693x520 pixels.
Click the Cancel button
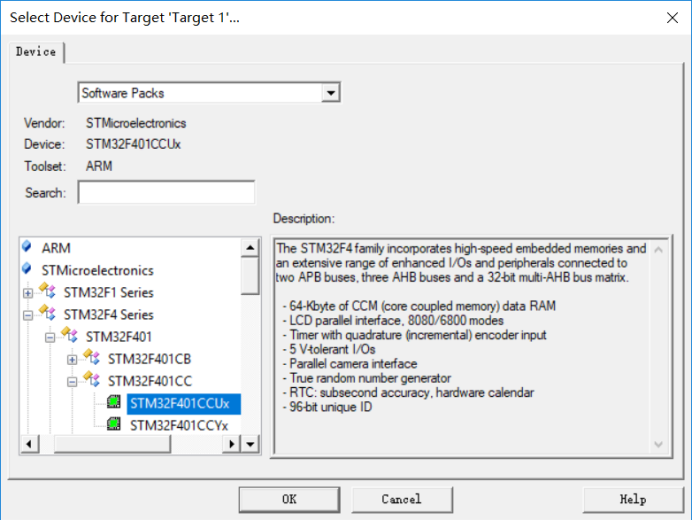pos(402,500)
